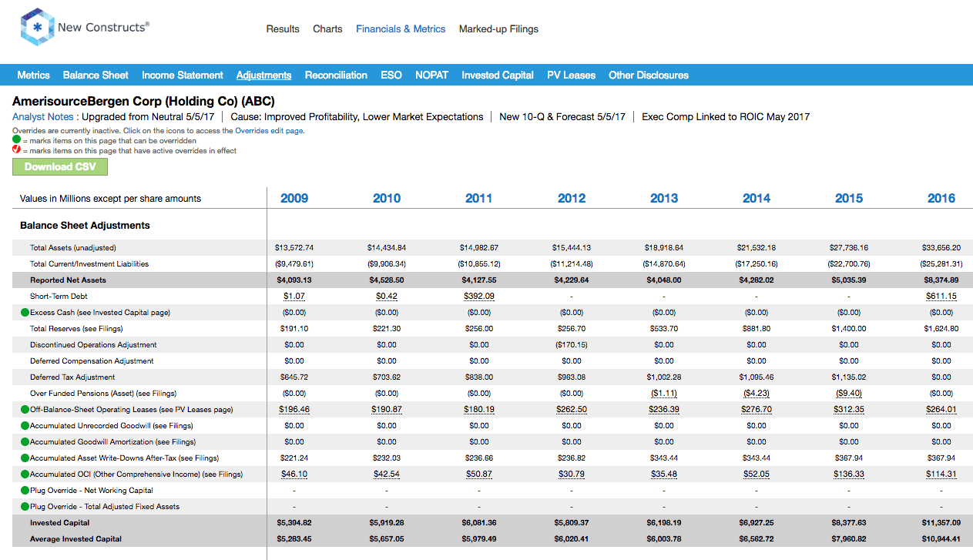The width and height of the screenshot is (973, 560).
Task: Click Invested Capital total $11,357.09
Action: [x=941, y=523]
